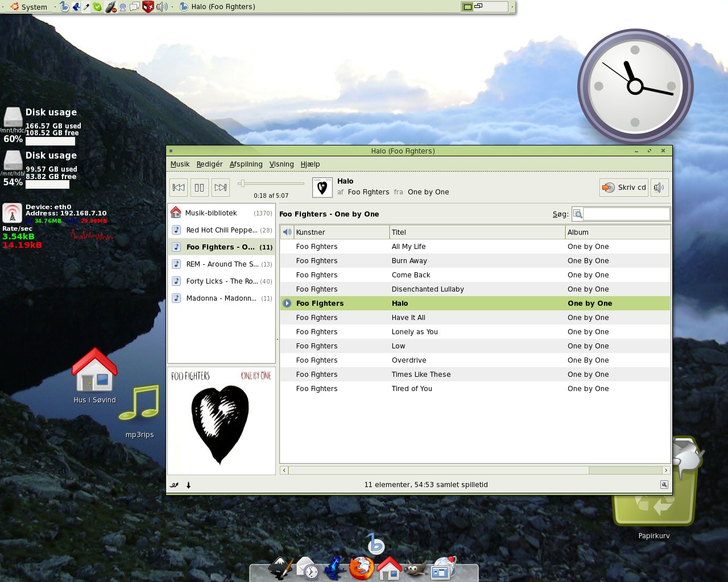
Task: Select the track Burn Away
Action: [475, 261]
